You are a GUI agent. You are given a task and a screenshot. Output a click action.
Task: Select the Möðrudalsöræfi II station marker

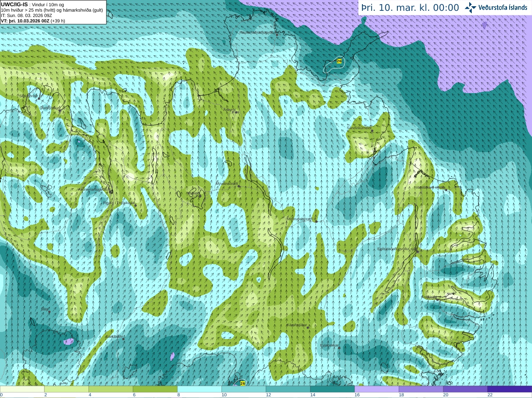(316, 221)
